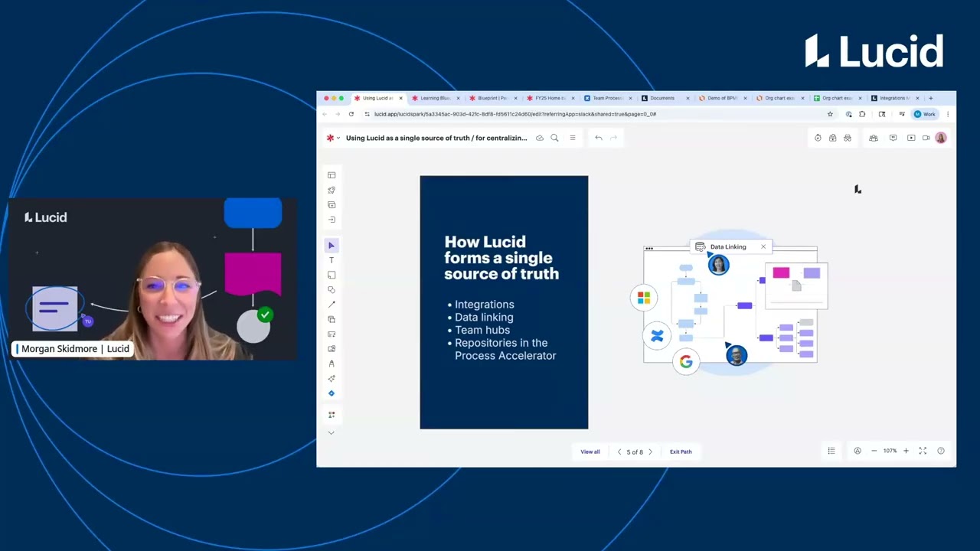The width and height of the screenshot is (980, 551).
Task: Reload the page in browser
Action: [351, 114]
